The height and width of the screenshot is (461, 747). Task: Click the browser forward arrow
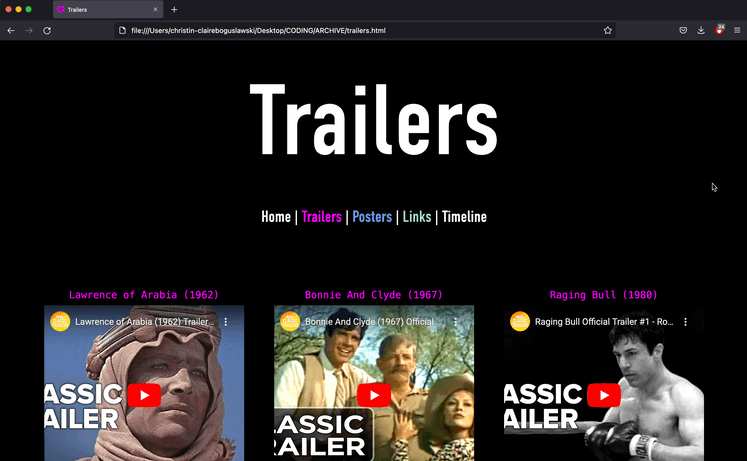[29, 30]
